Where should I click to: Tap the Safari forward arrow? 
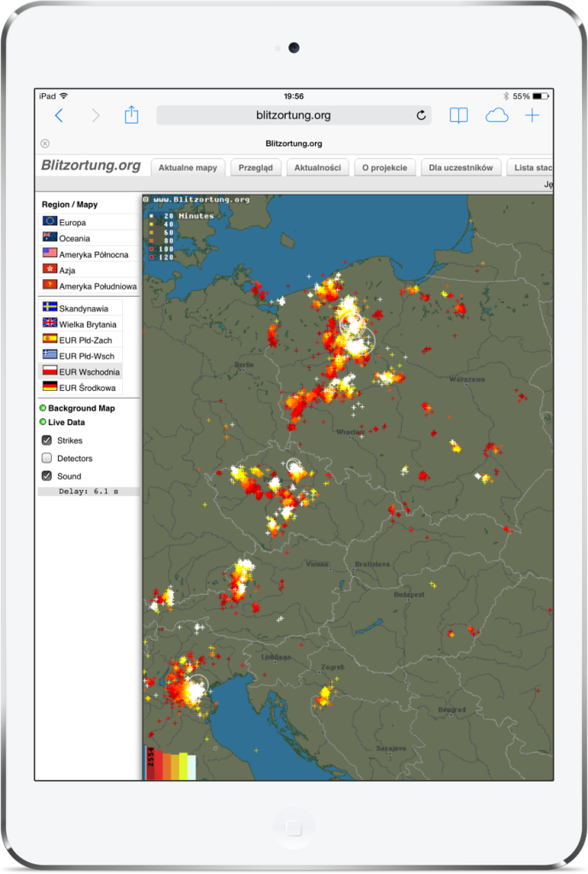(96, 115)
